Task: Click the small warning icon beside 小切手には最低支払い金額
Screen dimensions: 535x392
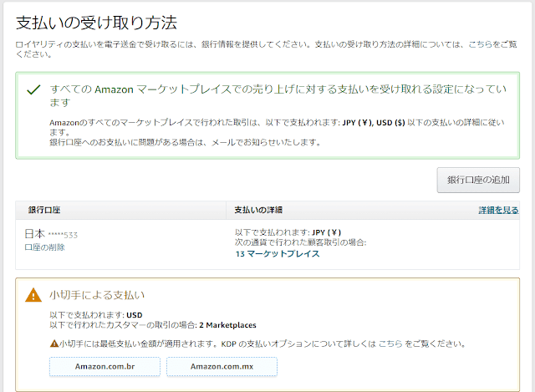Action: pyautogui.click(x=53, y=344)
